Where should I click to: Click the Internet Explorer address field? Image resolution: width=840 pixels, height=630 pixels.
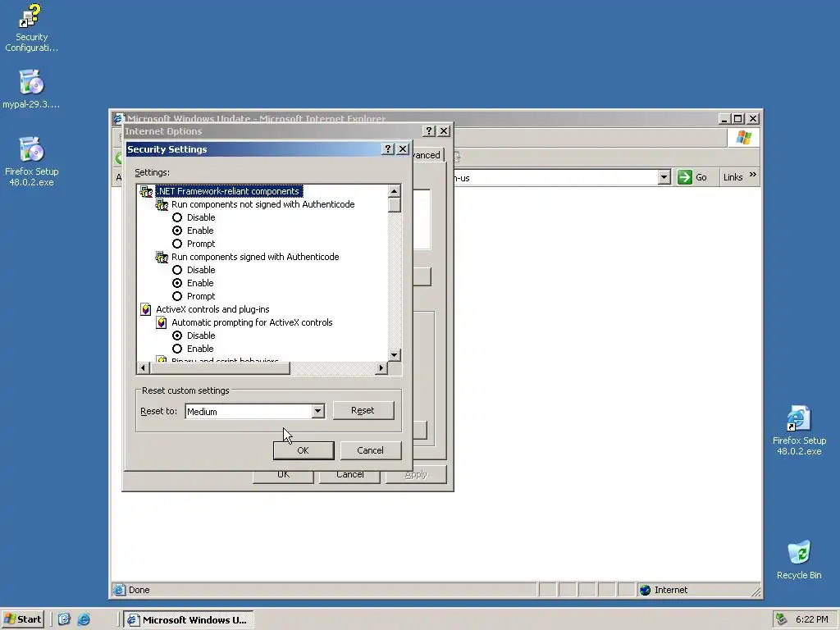click(x=555, y=177)
